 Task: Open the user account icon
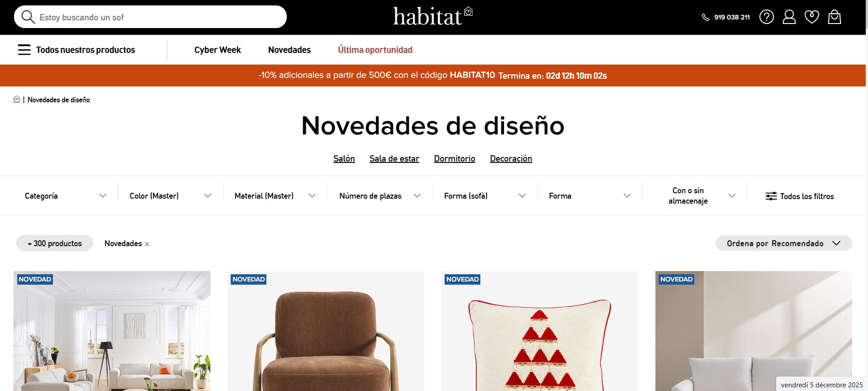[x=789, y=17]
